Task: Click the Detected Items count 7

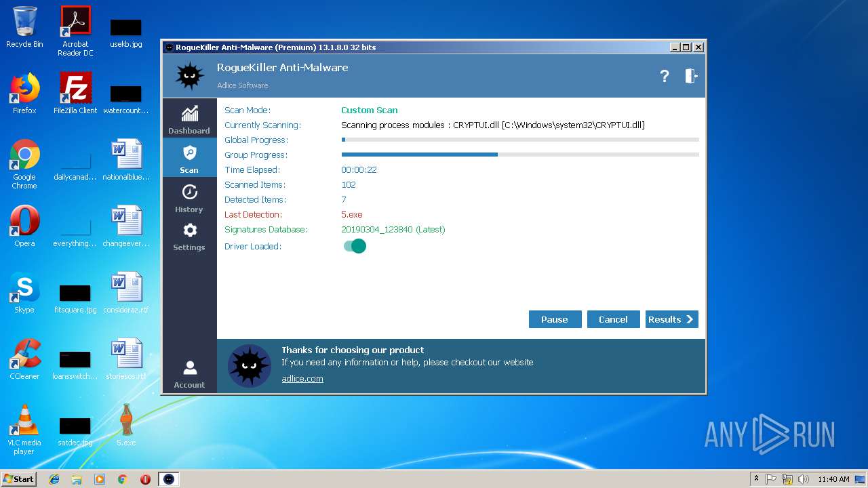Action: (x=343, y=199)
